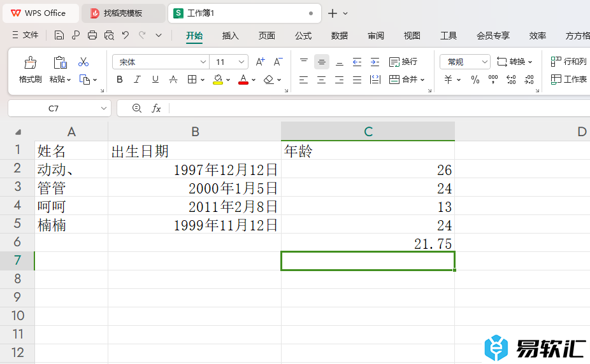
Task: Cut selection with scissors icon
Action: click(x=83, y=62)
